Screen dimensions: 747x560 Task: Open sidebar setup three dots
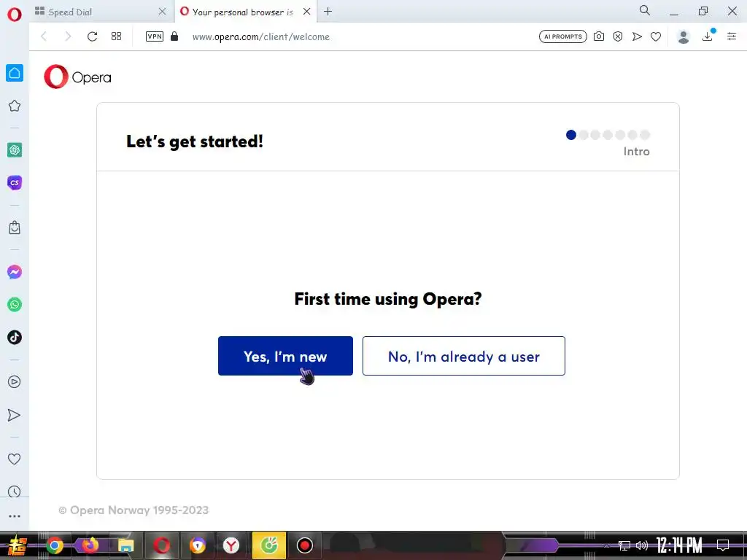pyautogui.click(x=15, y=516)
